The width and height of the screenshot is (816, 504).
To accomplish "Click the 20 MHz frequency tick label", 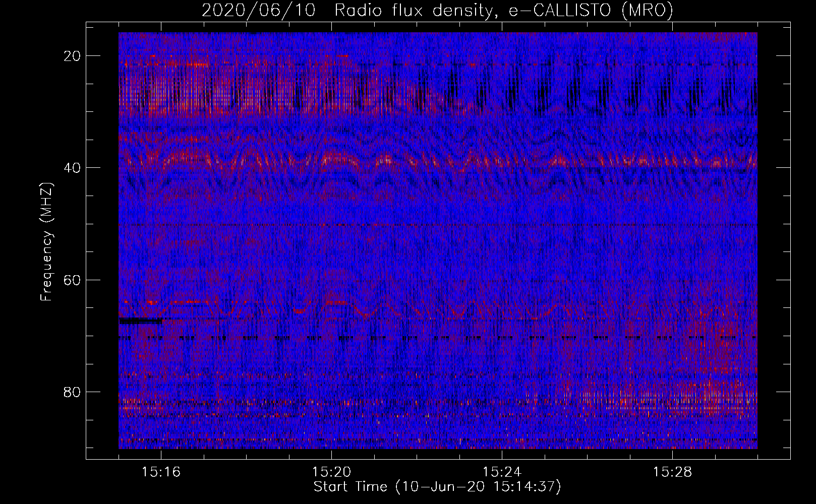I will [x=73, y=56].
